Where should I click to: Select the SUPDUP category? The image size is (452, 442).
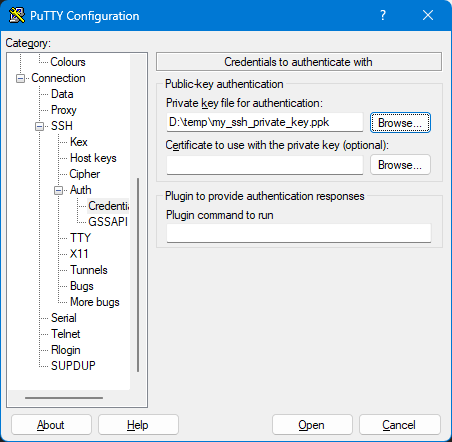[x=73, y=366]
